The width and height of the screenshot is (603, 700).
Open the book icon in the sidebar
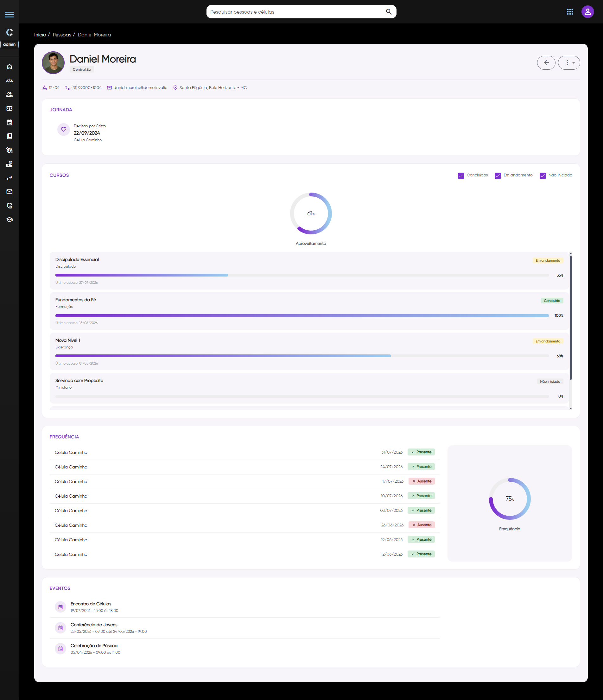[10, 136]
